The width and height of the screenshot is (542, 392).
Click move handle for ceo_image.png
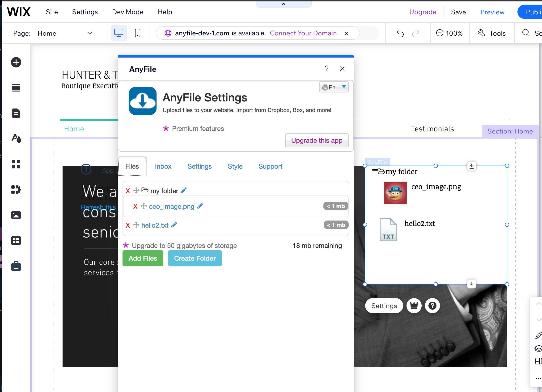coord(144,206)
